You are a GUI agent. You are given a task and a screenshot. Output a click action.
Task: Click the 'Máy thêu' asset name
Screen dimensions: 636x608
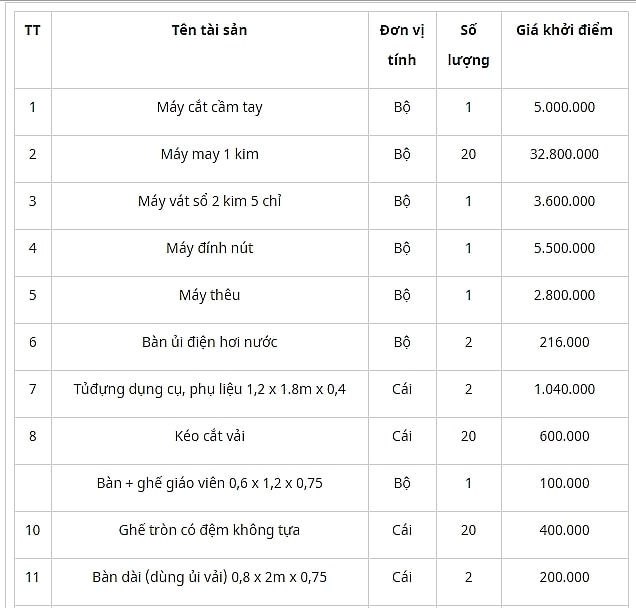210,296
